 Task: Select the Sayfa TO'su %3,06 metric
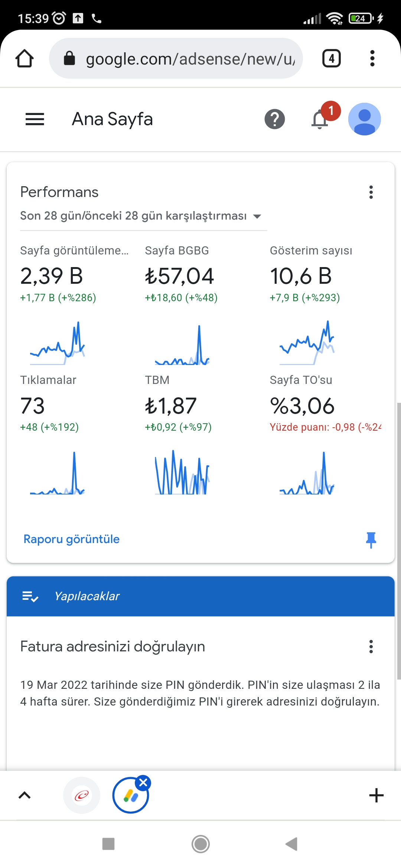[x=325, y=404]
